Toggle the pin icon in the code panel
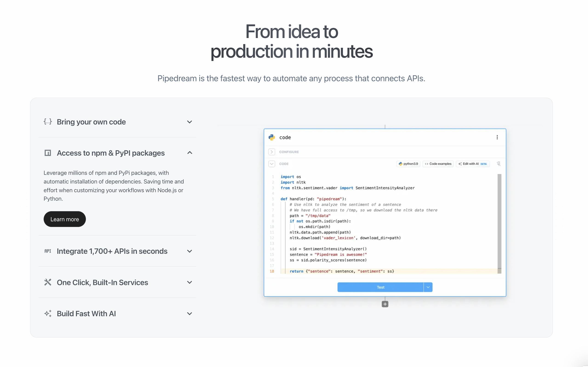Screen dimensions: 588x367 (x=499, y=164)
